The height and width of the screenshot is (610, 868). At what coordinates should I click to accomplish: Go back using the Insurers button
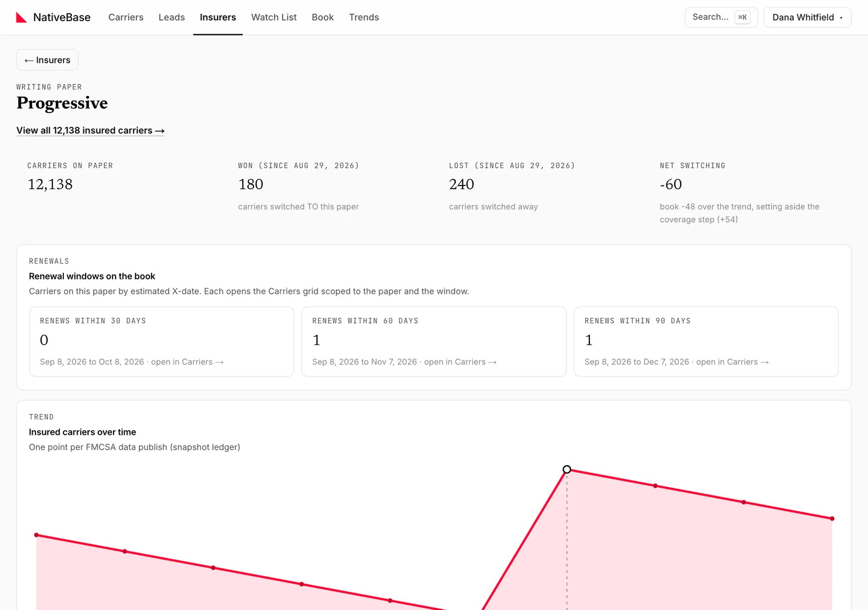(47, 60)
